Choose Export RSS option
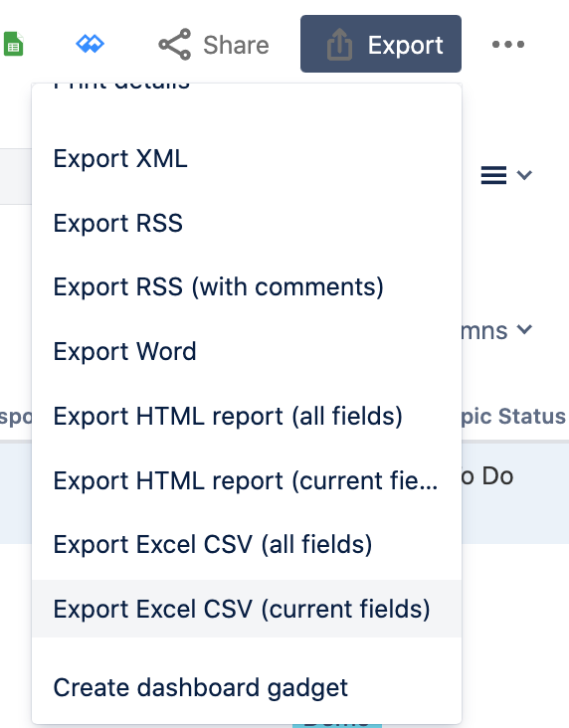The height and width of the screenshot is (728, 569). click(x=246, y=223)
